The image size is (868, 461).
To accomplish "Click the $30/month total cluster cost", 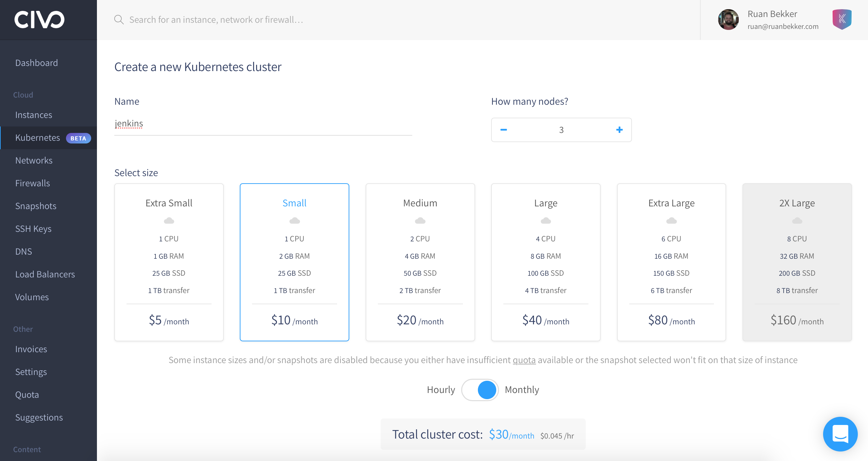I will coord(512,434).
